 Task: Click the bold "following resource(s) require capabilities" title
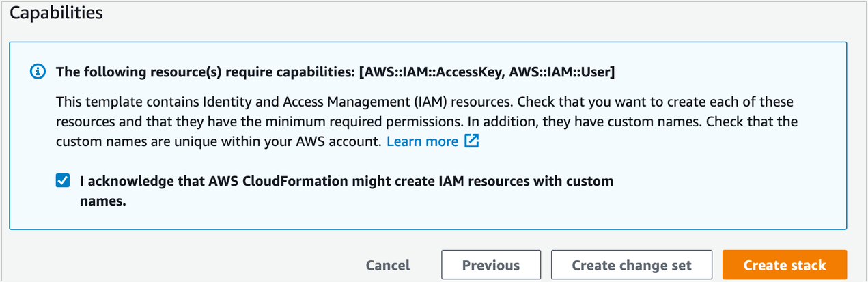coord(205,72)
